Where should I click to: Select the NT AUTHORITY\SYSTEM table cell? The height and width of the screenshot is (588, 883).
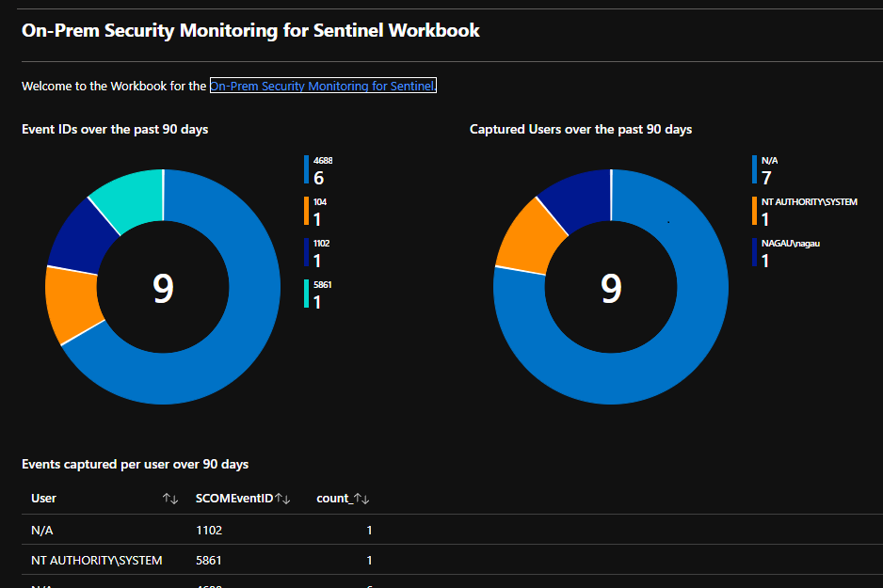(97, 561)
